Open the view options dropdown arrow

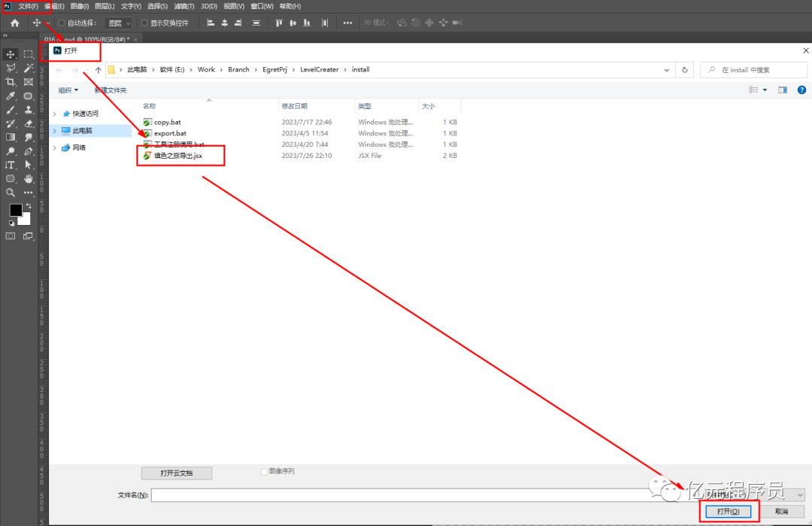click(x=765, y=90)
